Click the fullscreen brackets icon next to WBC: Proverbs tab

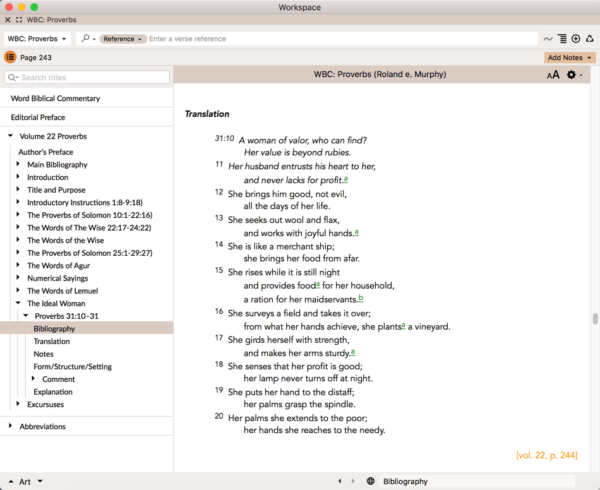19,20
